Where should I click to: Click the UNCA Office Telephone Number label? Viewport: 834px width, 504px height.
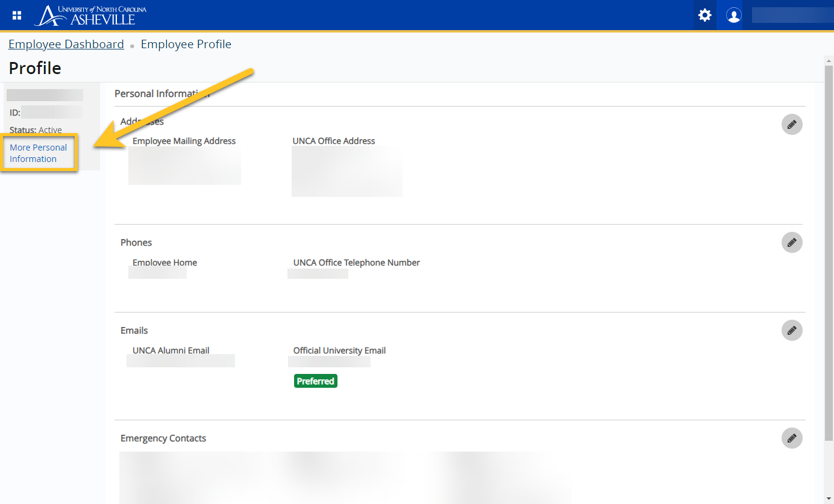point(356,263)
